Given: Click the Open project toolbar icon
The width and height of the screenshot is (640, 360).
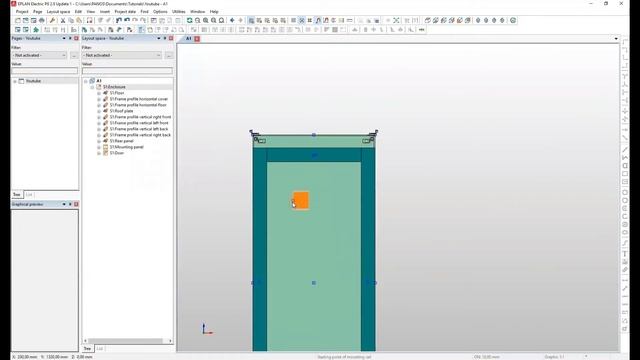Looking at the screenshot, I should pyautogui.click(x=26, y=20).
